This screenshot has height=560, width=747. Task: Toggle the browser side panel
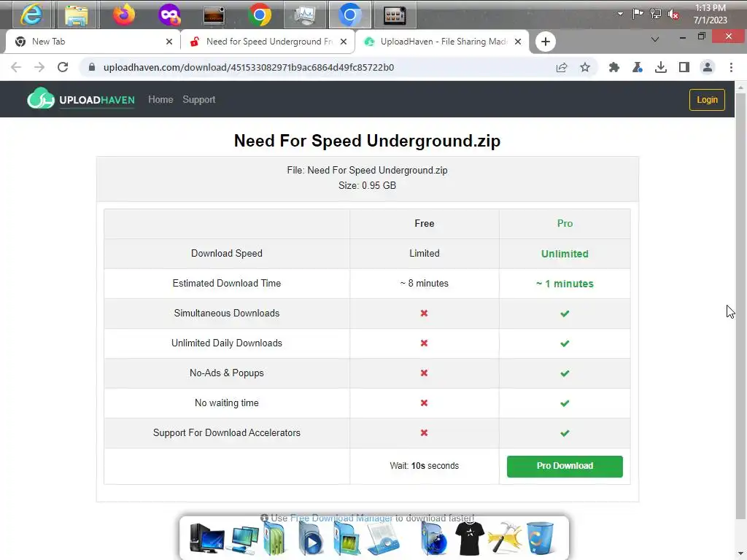(684, 67)
